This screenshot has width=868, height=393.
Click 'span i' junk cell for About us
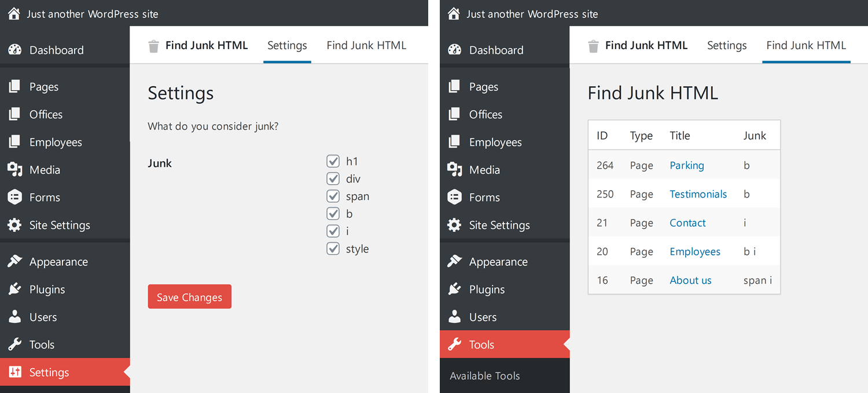coord(757,280)
